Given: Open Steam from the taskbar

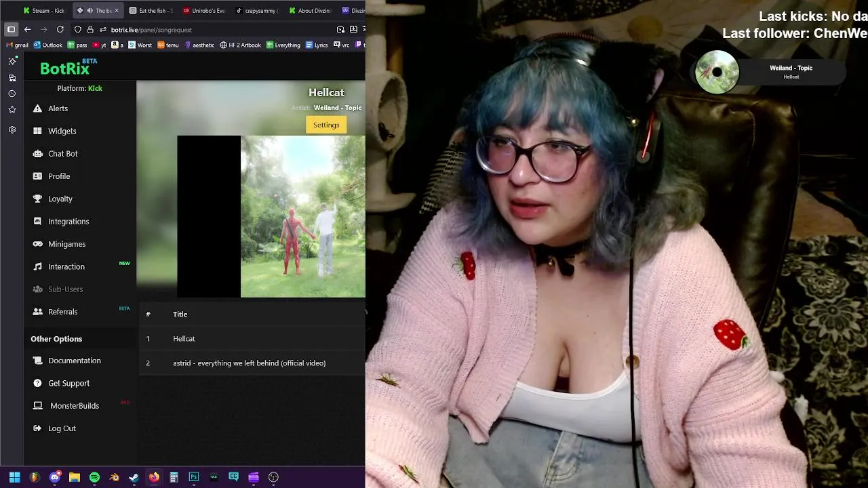Looking at the screenshot, I should [x=134, y=477].
